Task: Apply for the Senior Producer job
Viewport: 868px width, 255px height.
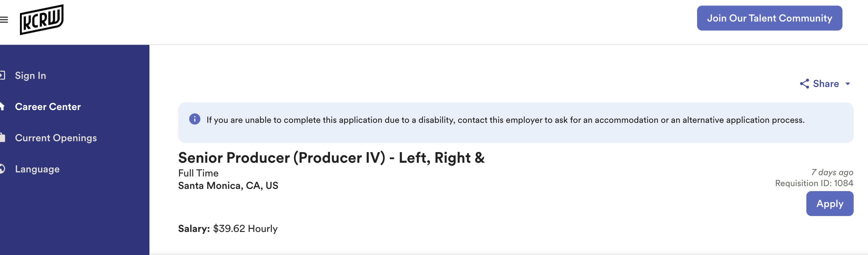Action: (829, 203)
